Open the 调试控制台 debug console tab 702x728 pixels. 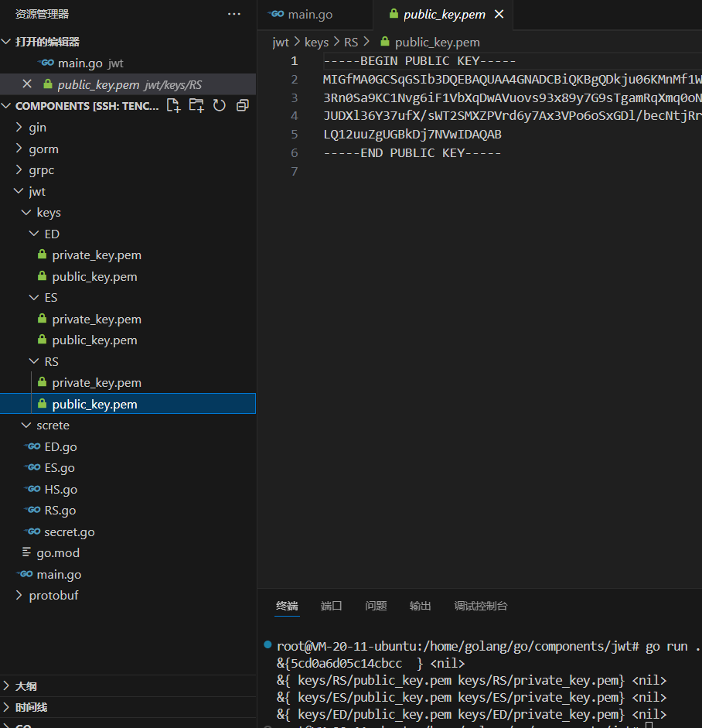[480, 606]
